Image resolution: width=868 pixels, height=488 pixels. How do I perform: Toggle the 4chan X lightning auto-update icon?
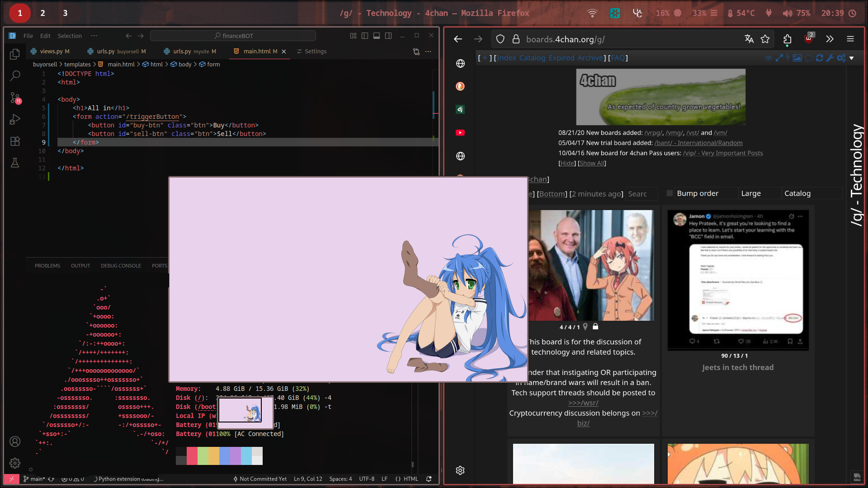(x=788, y=58)
